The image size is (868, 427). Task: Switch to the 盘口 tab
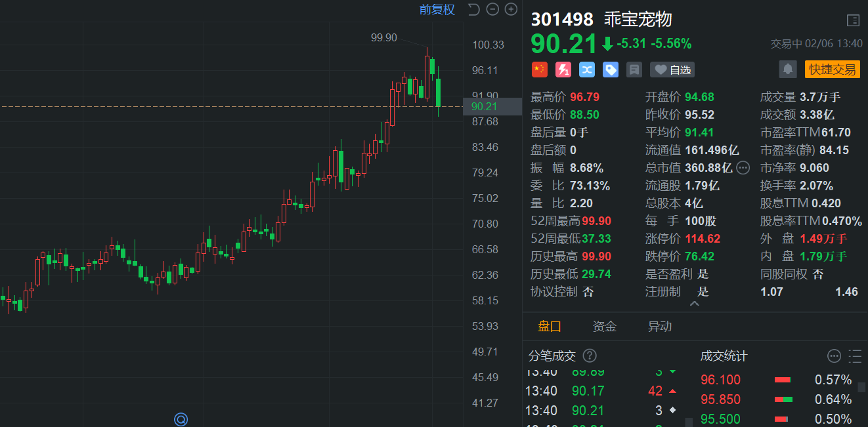click(x=550, y=326)
